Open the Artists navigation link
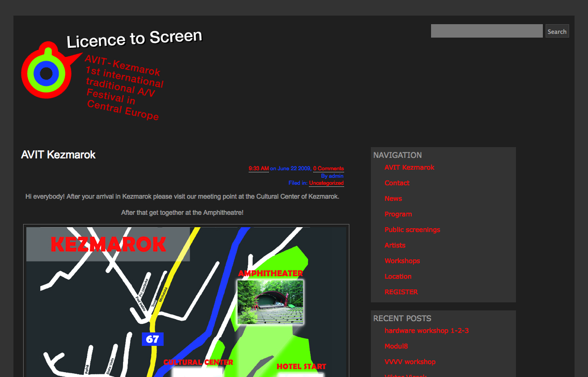Screen dimensions: 588x377 pyautogui.click(x=395, y=245)
